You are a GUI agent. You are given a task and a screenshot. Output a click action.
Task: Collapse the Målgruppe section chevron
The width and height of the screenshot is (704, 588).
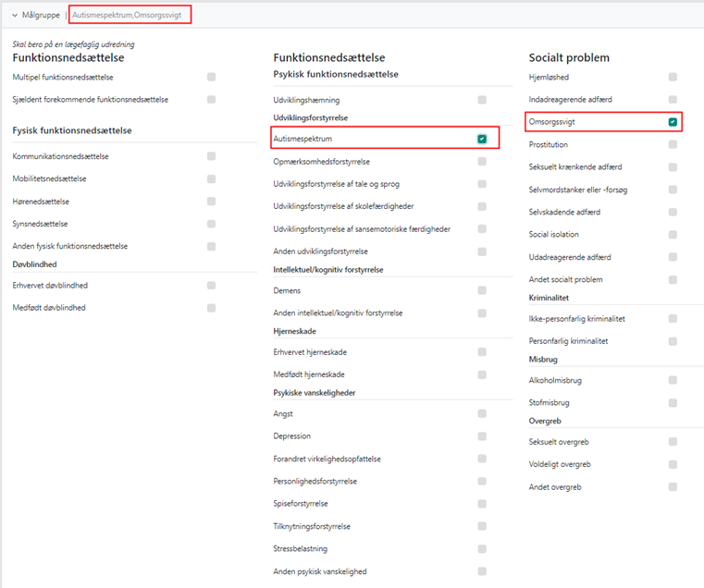click(x=14, y=15)
